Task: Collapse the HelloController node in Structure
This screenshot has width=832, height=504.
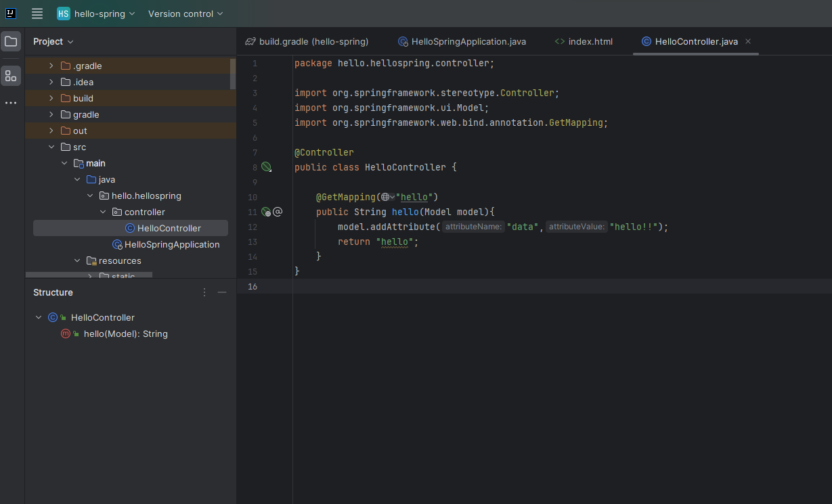Action: [39, 317]
